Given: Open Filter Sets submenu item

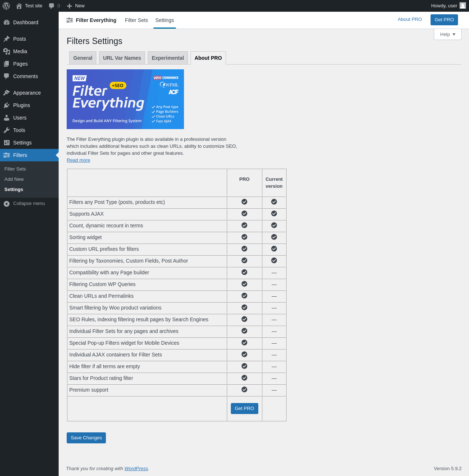Looking at the screenshot, I should (x=15, y=169).
